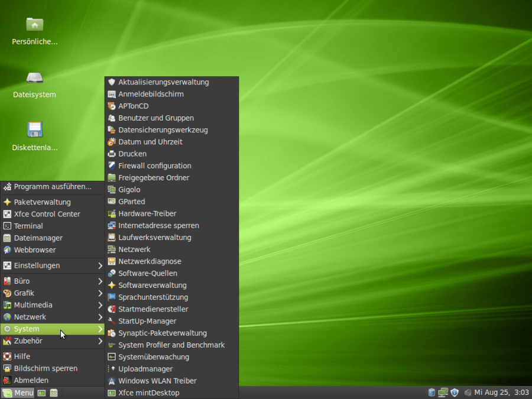This screenshot has height=399, width=532.
Task: Open Dateisystem drive icon on desktop
Action: point(34,78)
